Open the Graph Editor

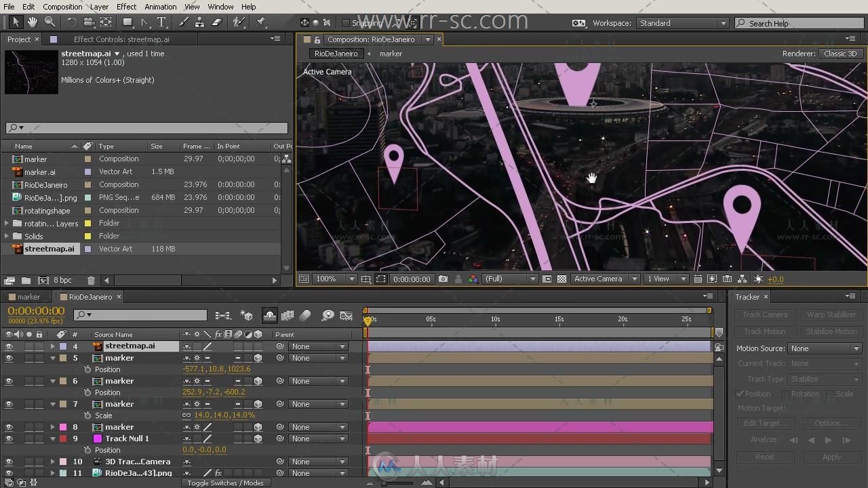pos(347,315)
